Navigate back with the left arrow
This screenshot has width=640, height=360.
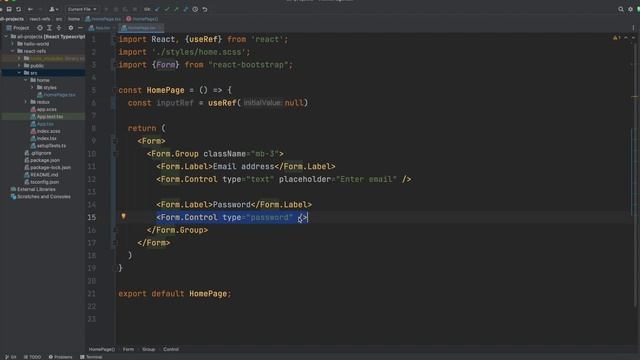30,9
